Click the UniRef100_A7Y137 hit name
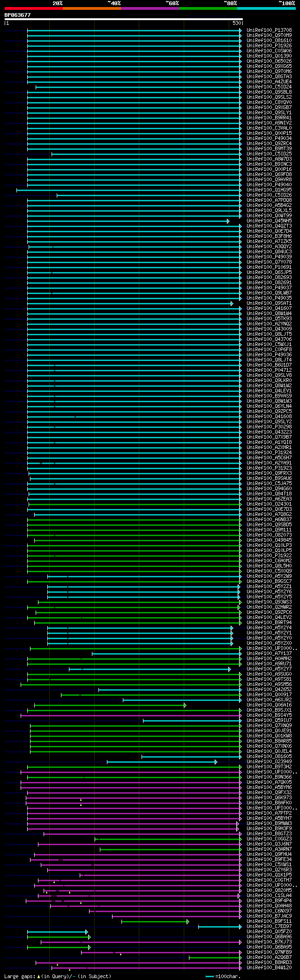This screenshot has height=980, width=300. coord(269,654)
